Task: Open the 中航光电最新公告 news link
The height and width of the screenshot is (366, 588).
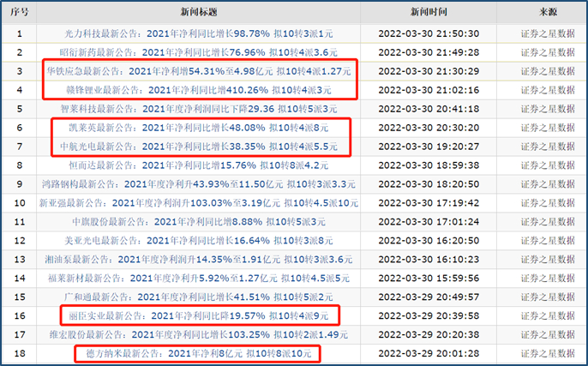Action: pyautogui.click(x=199, y=147)
